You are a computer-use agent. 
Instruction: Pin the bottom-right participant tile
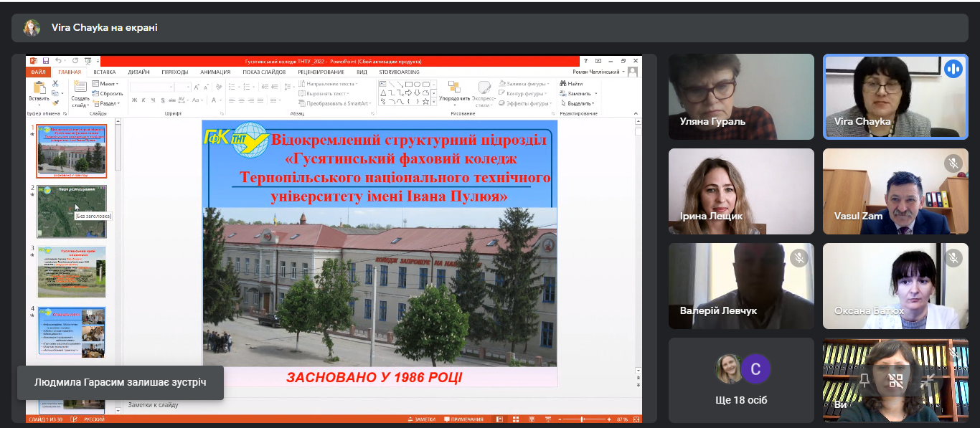[864, 381]
